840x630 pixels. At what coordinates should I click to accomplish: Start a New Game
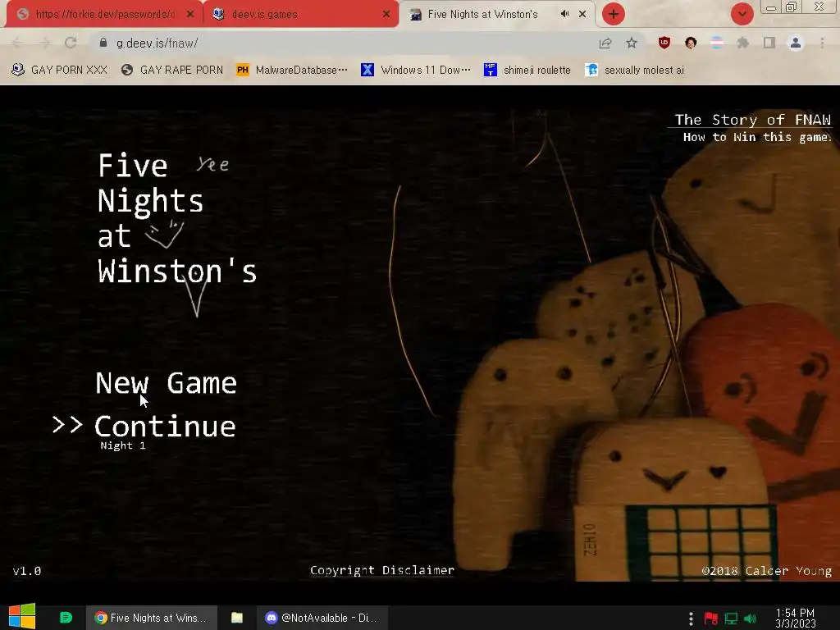[166, 383]
